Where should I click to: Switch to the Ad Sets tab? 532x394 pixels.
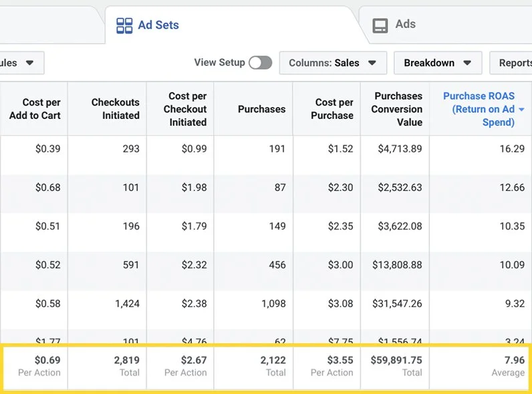coord(158,25)
